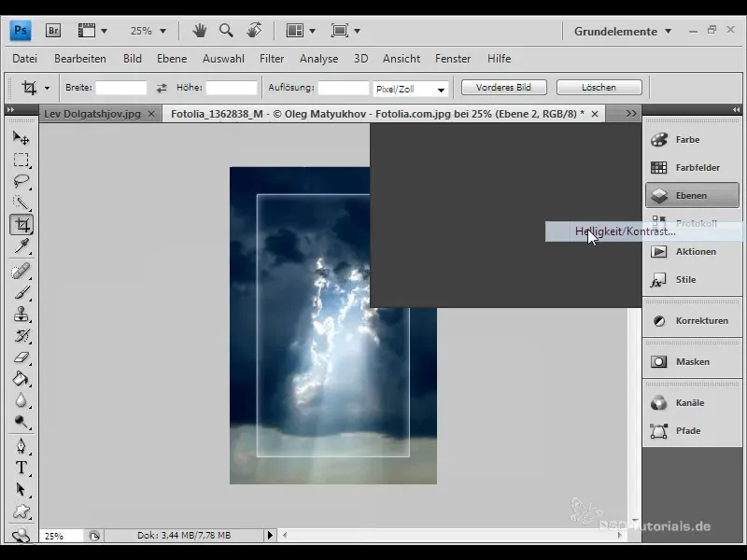This screenshot has height=560, width=747.
Task: Open the Filter menu
Action: 272,59
